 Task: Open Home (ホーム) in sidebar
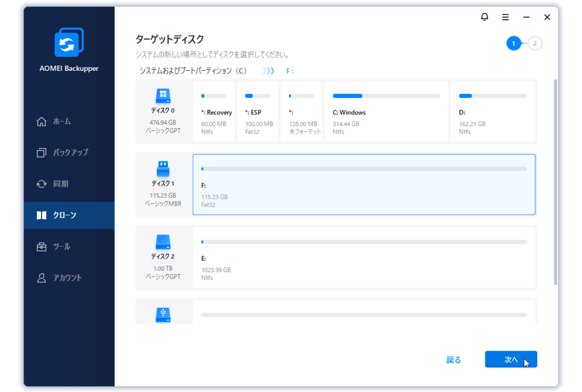coord(61,121)
